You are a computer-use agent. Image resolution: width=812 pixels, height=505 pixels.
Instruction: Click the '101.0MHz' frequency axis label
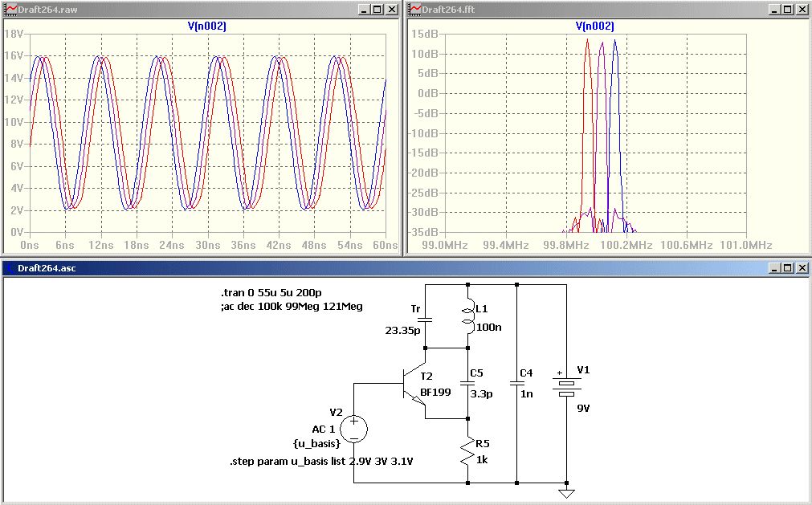tap(746, 245)
